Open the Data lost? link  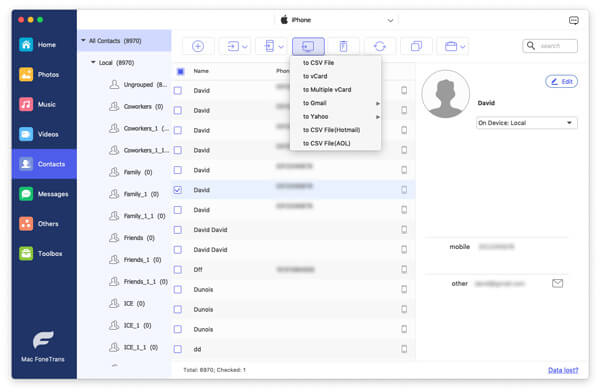[x=563, y=370]
